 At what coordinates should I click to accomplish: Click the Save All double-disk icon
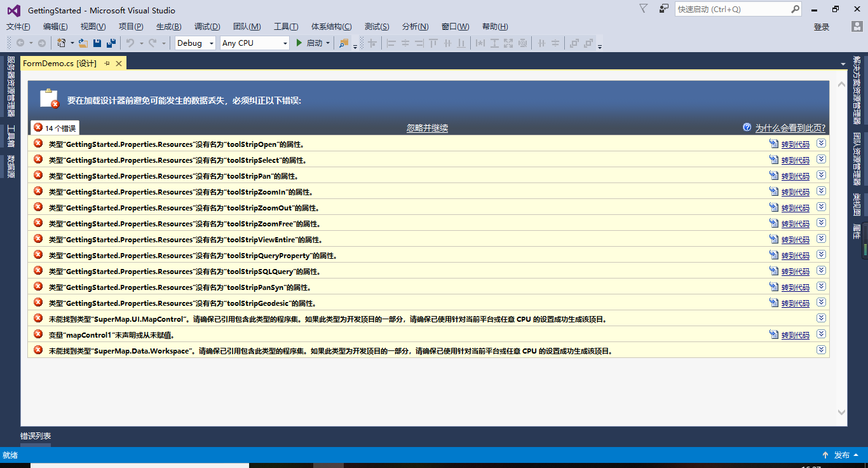pos(111,43)
